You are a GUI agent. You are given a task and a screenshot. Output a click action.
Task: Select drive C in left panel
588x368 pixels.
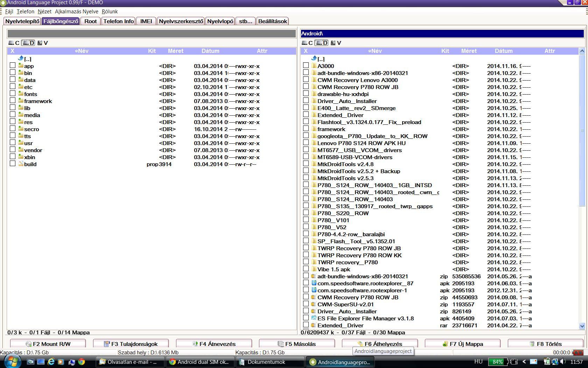[14, 43]
